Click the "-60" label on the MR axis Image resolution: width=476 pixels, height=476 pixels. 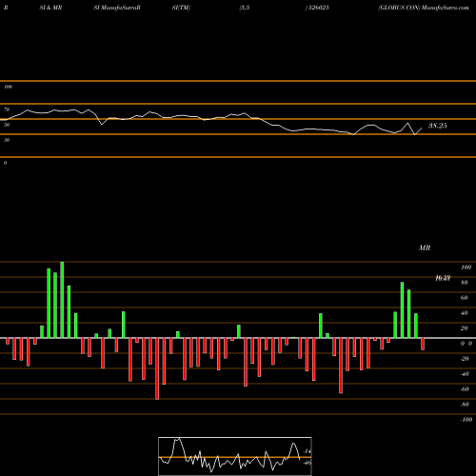point(465,389)
